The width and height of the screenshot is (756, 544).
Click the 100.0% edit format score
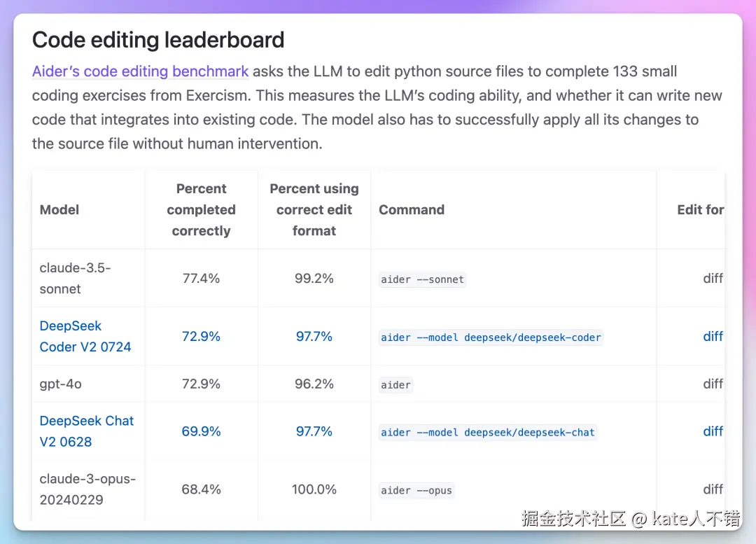(314, 489)
